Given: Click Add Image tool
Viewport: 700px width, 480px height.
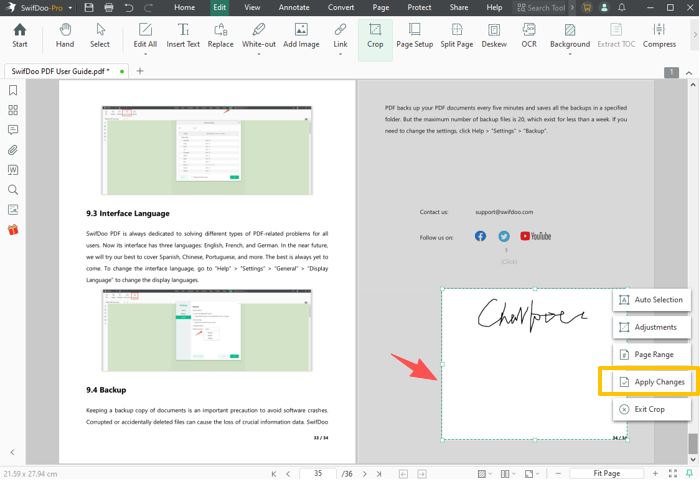Looking at the screenshot, I should coord(301,36).
